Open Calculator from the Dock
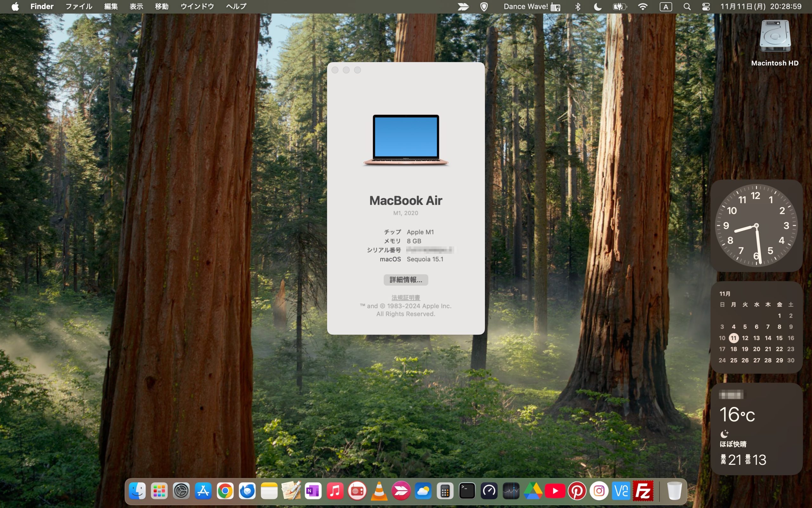The height and width of the screenshot is (508, 812). point(445,491)
